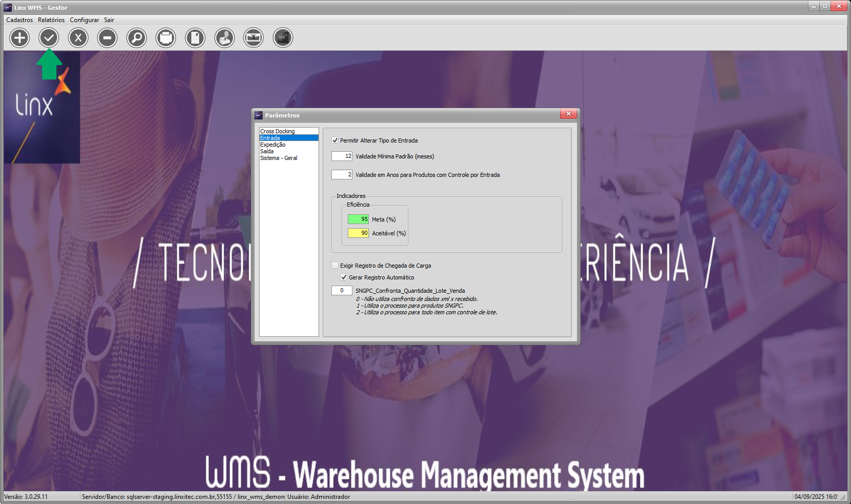Viewport: 851px width, 504px height.
Task: Click the remove (minus) toolbar icon
Action: (107, 37)
